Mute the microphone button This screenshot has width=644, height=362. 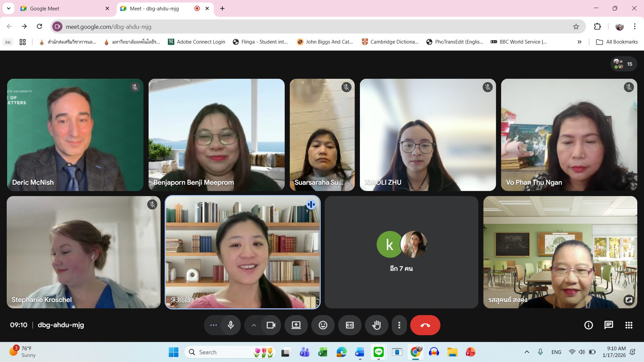pyautogui.click(x=231, y=325)
